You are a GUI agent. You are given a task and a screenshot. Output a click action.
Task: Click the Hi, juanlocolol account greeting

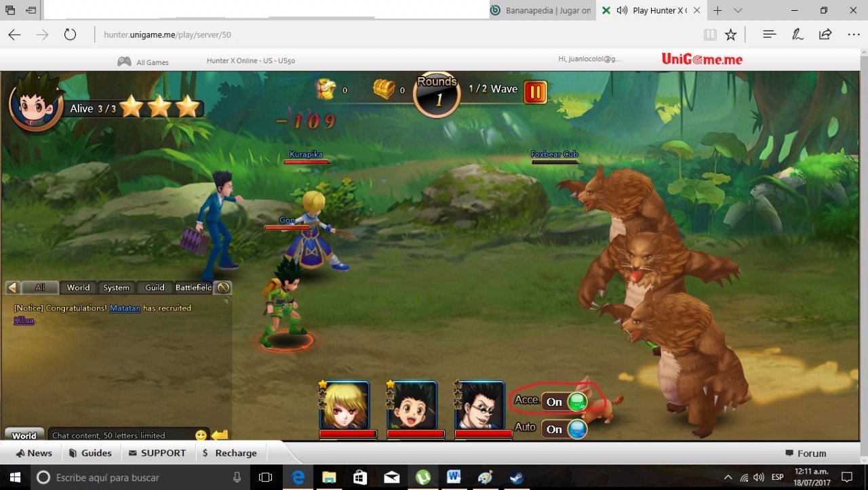(x=589, y=59)
